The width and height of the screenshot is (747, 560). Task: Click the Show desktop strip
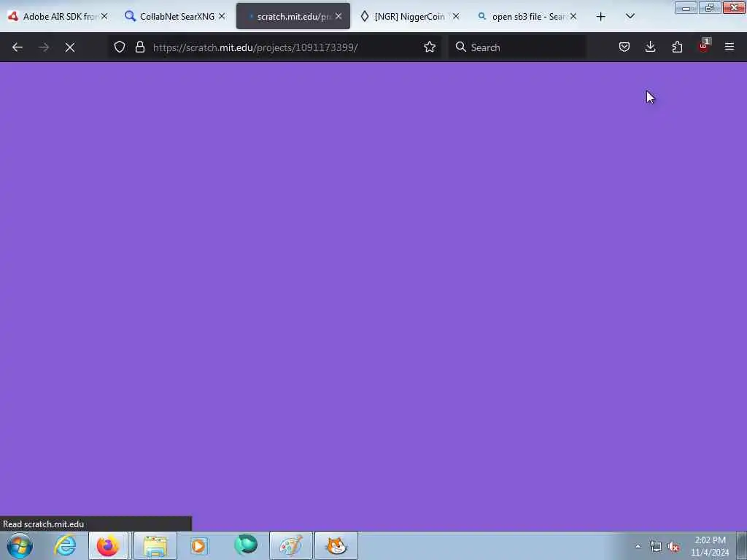pyautogui.click(x=742, y=545)
